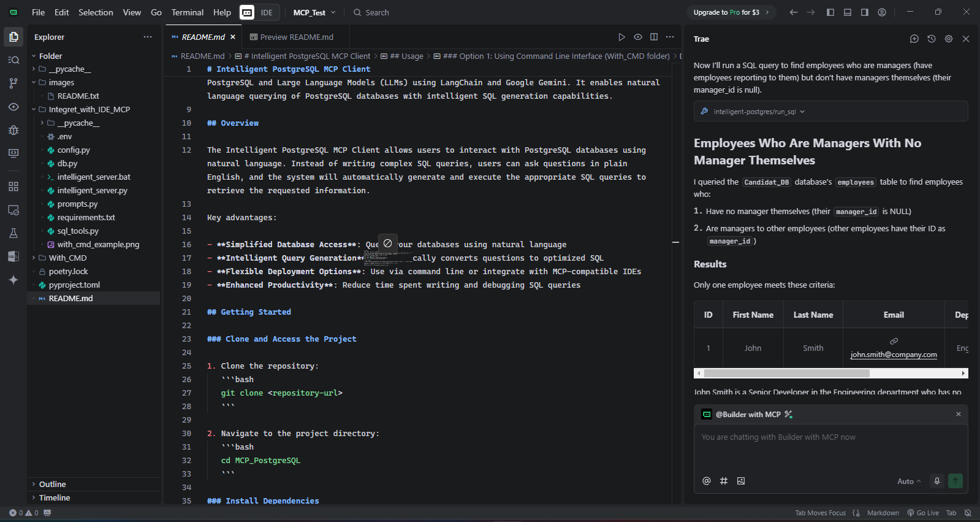
Task: Open chat history in Trae panel
Action: (x=932, y=39)
